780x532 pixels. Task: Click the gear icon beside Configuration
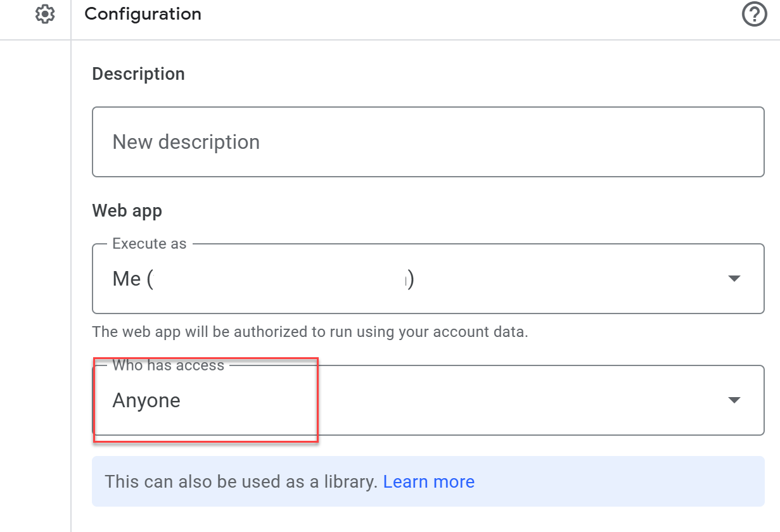click(x=44, y=14)
